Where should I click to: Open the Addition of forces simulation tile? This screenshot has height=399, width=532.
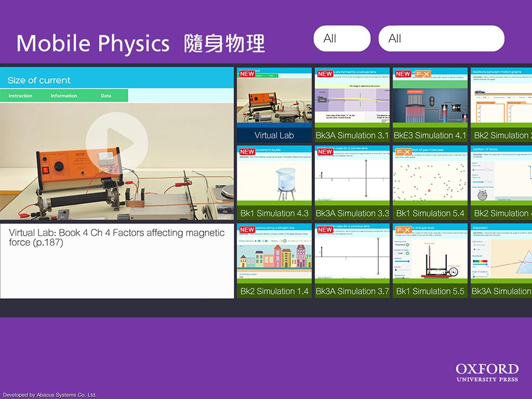click(x=501, y=183)
